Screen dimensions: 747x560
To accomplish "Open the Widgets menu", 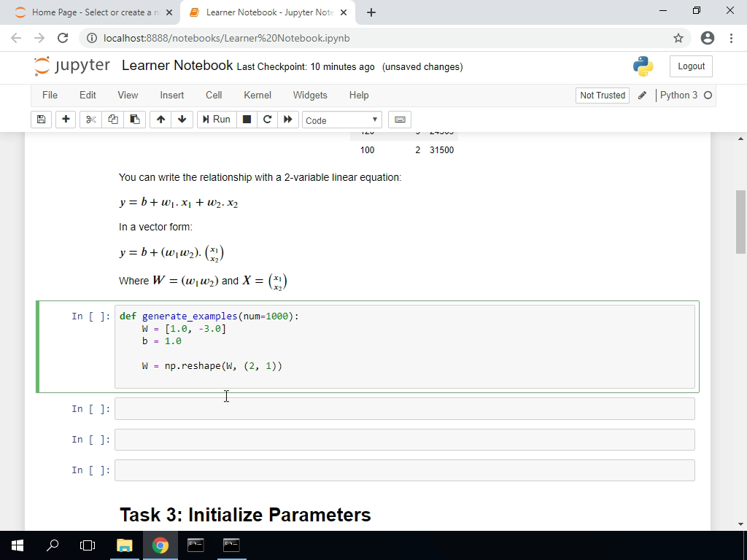I will [310, 96].
